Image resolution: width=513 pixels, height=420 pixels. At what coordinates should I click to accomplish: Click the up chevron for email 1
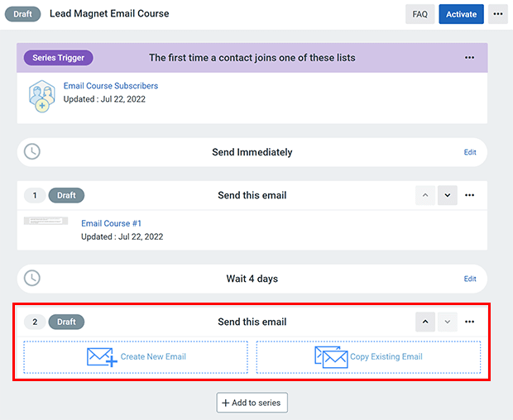coord(424,196)
